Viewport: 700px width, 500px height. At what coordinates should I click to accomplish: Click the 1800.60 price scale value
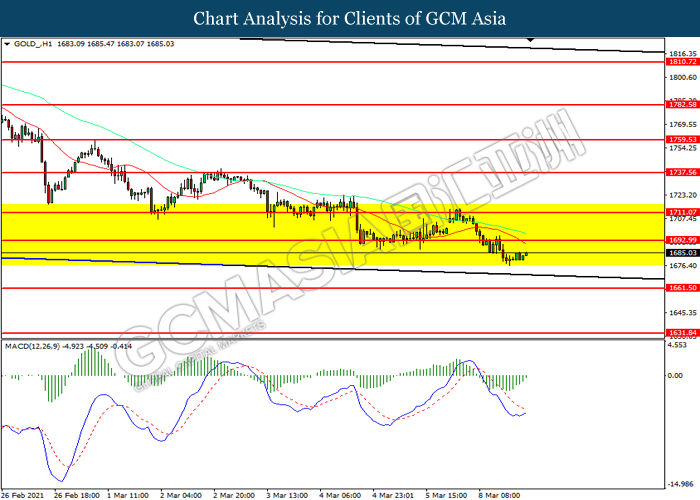(x=683, y=77)
